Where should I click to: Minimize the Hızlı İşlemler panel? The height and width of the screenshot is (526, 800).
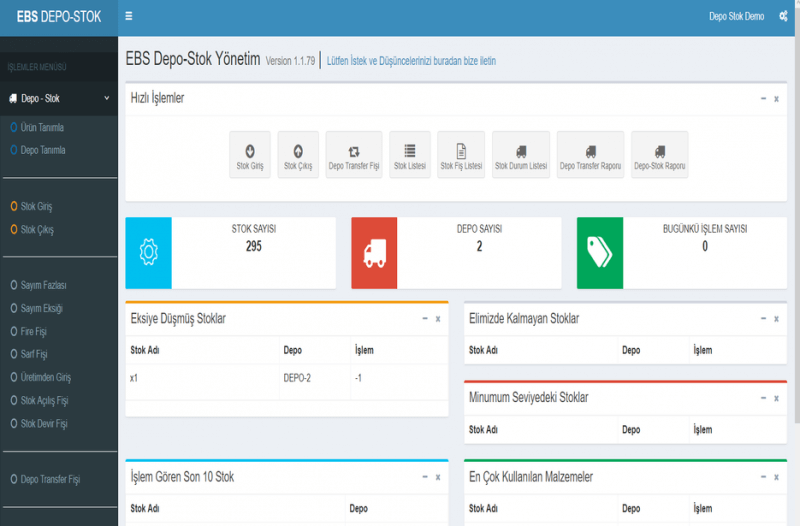(763, 98)
